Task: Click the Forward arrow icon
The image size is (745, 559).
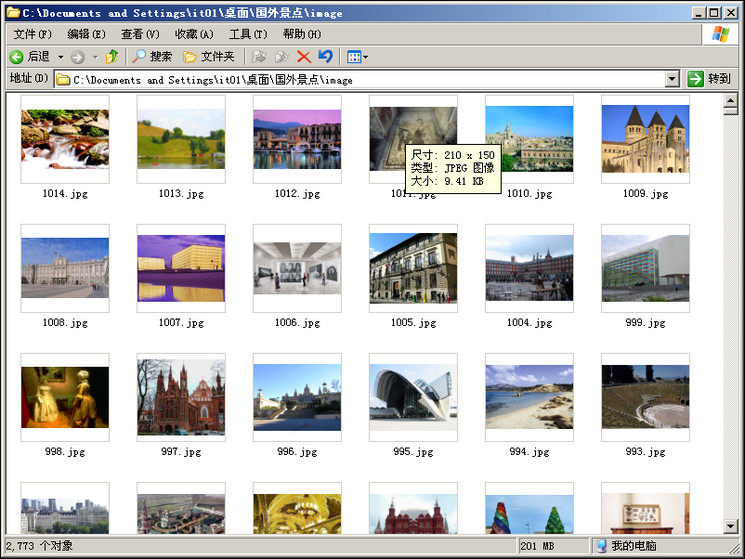Action: 77,57
